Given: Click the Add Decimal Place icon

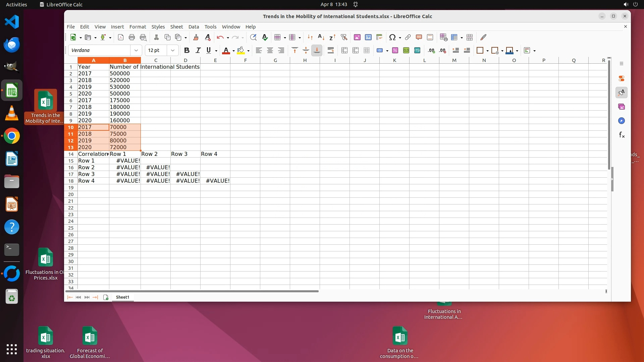Looking at the screenshot, I should (x=431, y=51).
